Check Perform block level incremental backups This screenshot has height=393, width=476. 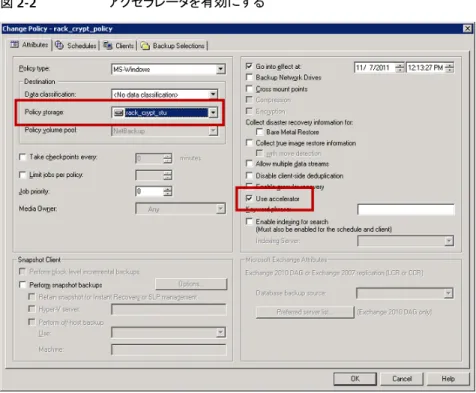coord(22,272)
